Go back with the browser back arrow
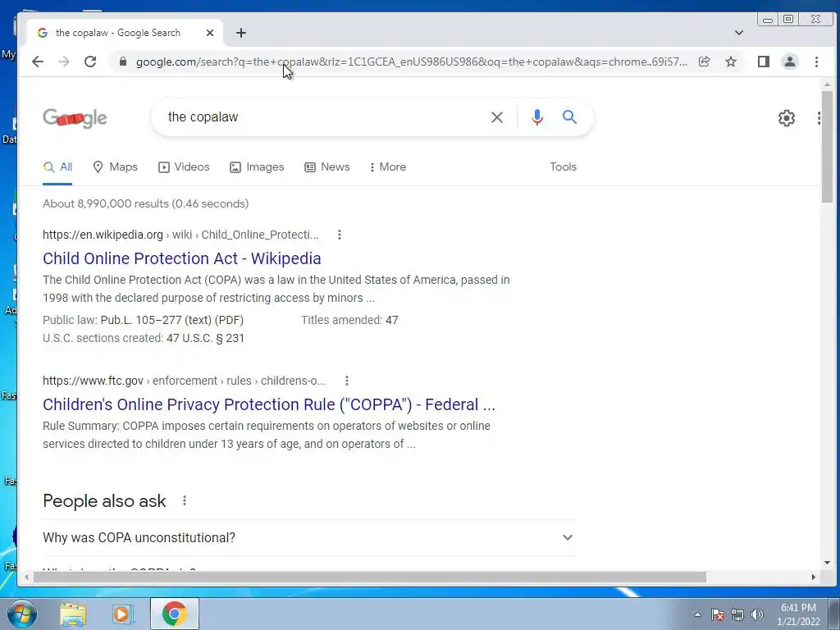This screenshot has width=840, height=630. [x=38, y=62]
